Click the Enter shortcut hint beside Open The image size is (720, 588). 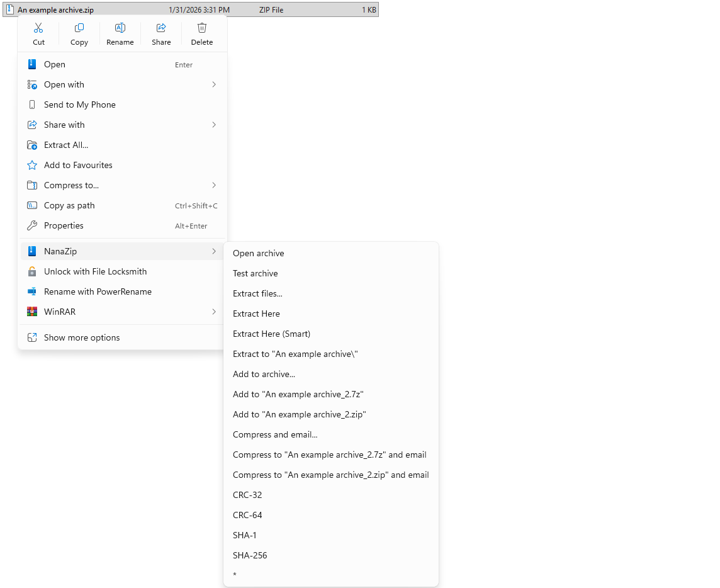coord(184,65)
